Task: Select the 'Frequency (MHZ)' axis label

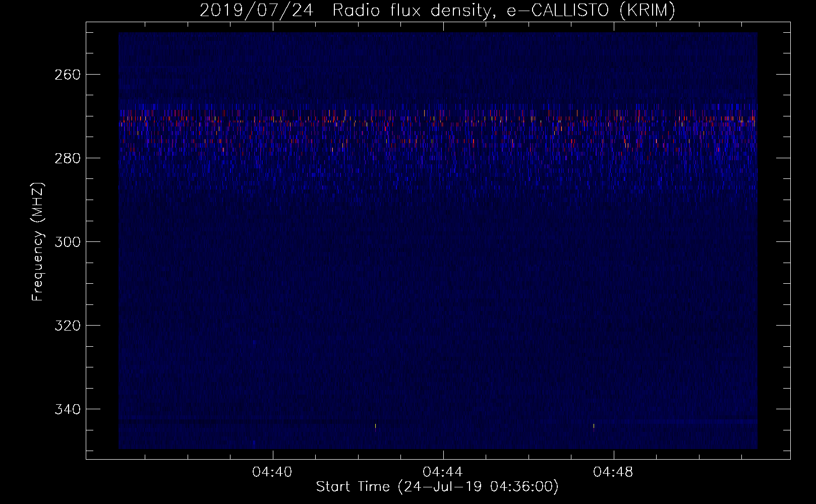Action: tap(38, 242)
